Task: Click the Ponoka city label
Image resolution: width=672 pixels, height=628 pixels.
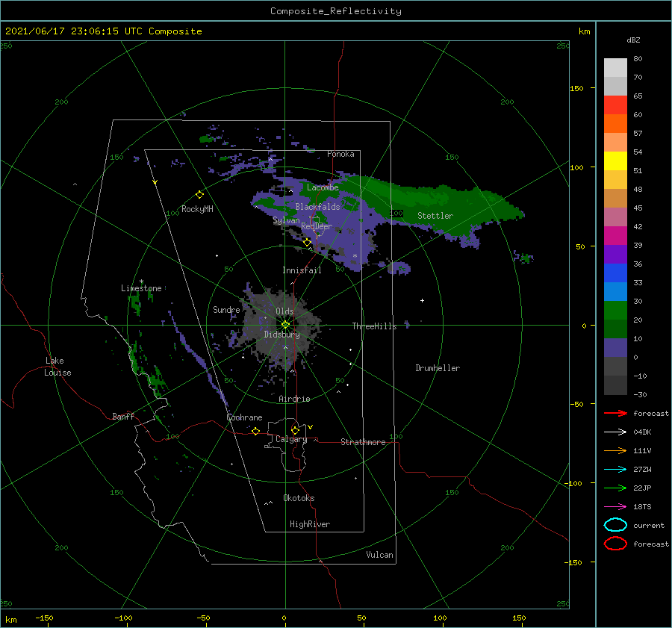Action: [x=340, y=154]
